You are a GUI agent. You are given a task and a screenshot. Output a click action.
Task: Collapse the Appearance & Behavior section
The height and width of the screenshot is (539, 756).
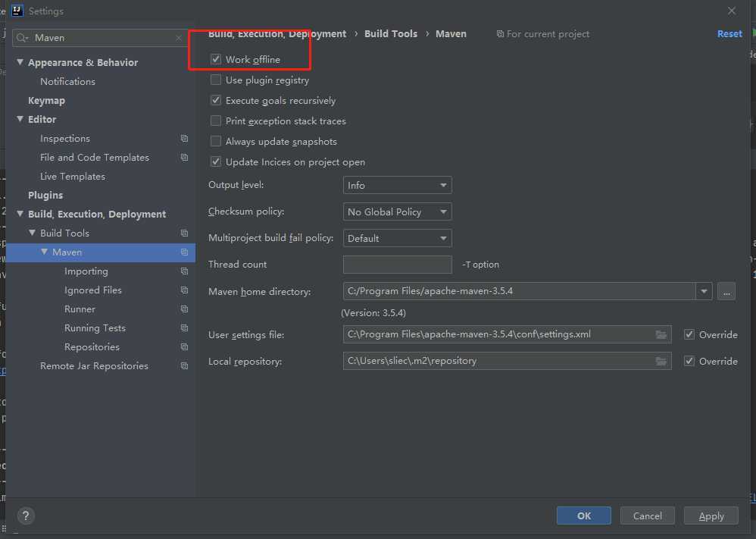click(20, 62)
